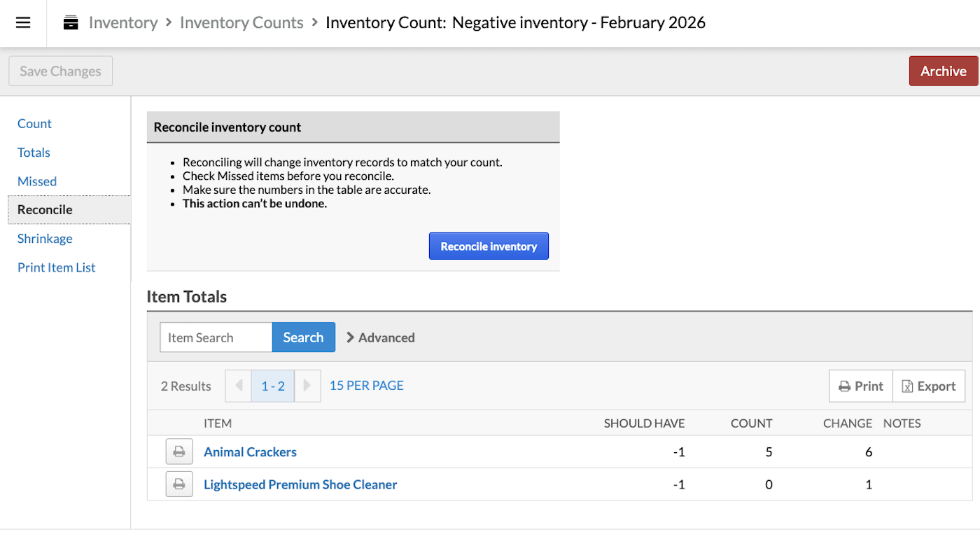Click the printer icon beside Animal Crackers
Image resolution: width=980 pixels, height=539 pixels.
point(178,451)
